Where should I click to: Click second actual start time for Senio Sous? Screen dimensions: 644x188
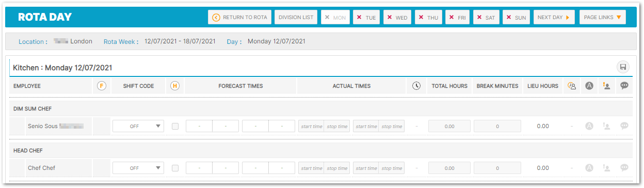click(x=366, y=126)
